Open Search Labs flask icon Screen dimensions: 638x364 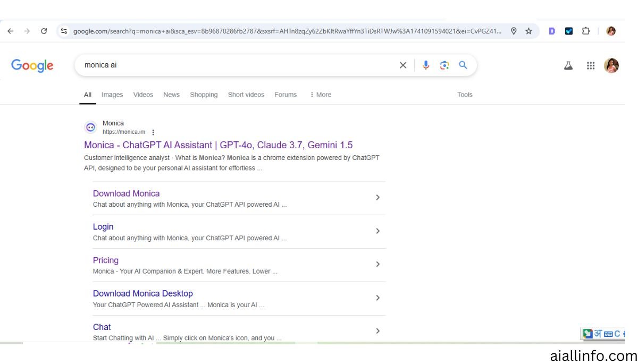568,66
